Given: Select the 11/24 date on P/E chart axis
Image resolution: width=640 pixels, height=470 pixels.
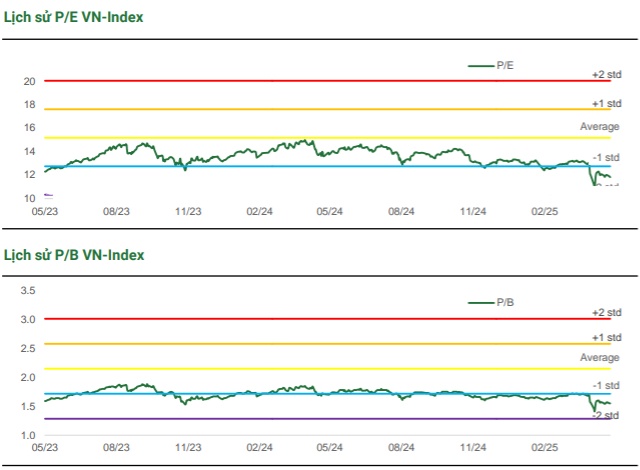Looking at the screenshot, I should click(x=473, y=211).
